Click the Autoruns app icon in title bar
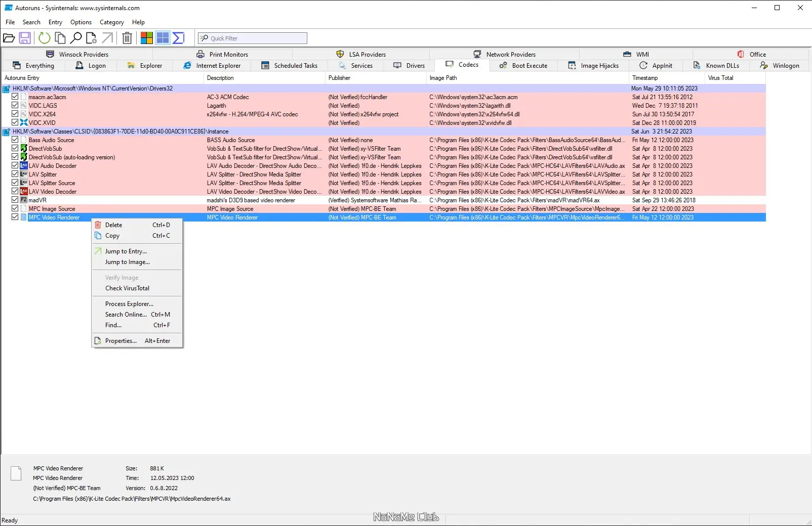The image size is (812, 526). pos(9,8)
